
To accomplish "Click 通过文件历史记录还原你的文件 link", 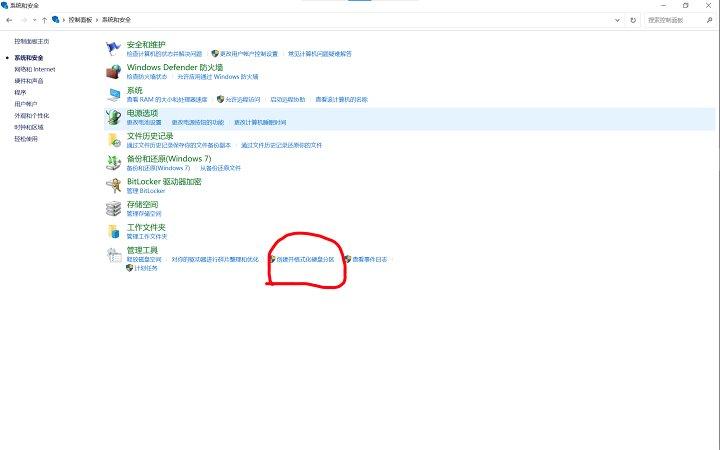I will point(281,146).
